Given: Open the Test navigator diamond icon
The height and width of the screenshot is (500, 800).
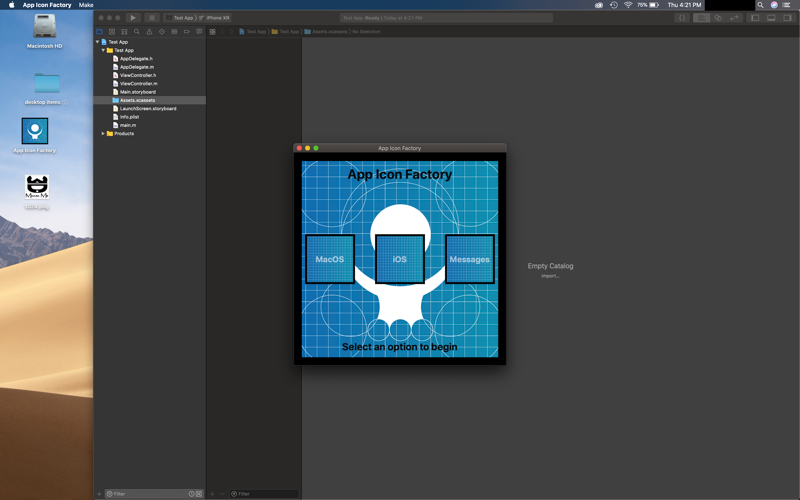Looking at the screenshot, I should point(162,32).
